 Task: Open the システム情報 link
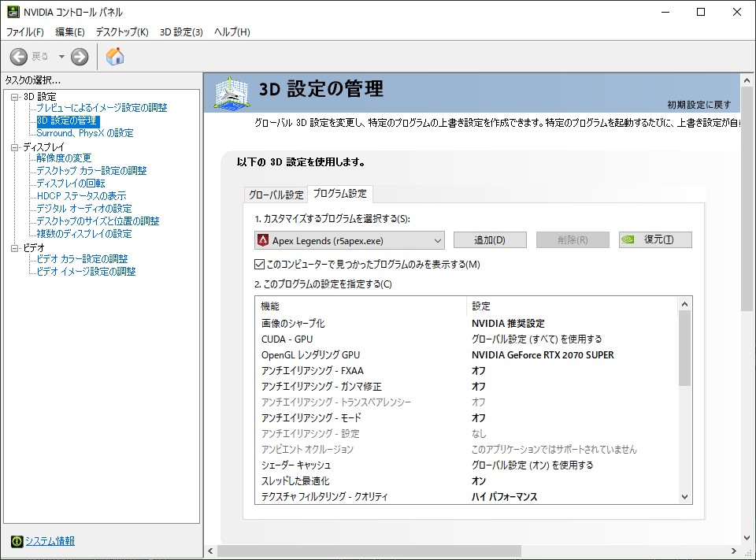50,541
